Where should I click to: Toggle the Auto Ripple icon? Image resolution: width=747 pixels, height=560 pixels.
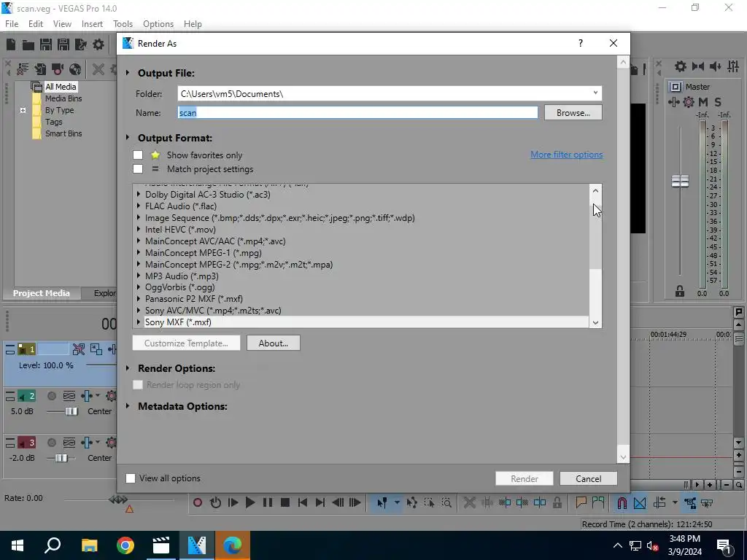tap(659, 502)
